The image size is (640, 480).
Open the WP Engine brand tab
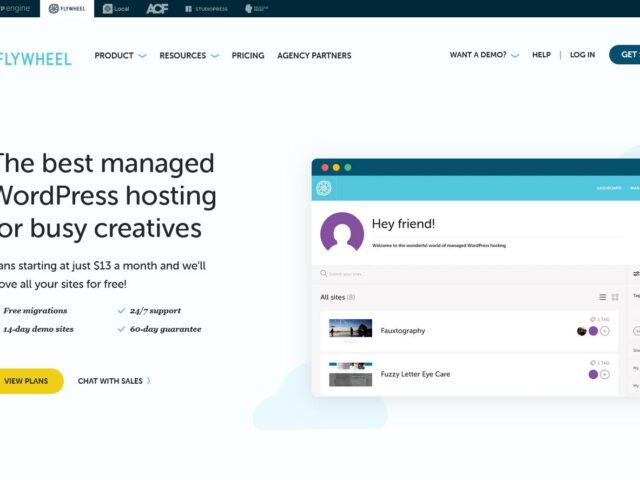[x=15, y=9]
